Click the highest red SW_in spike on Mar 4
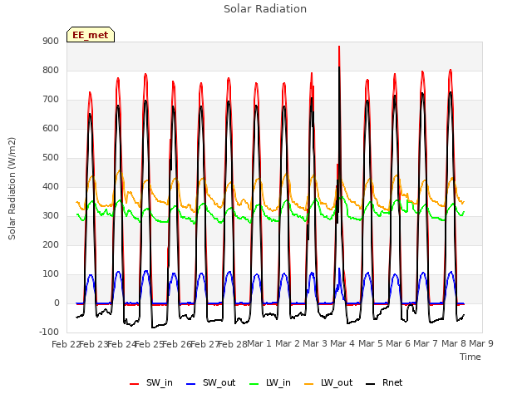The height and width of the screenshot is (399, 532). pos(339,47)
